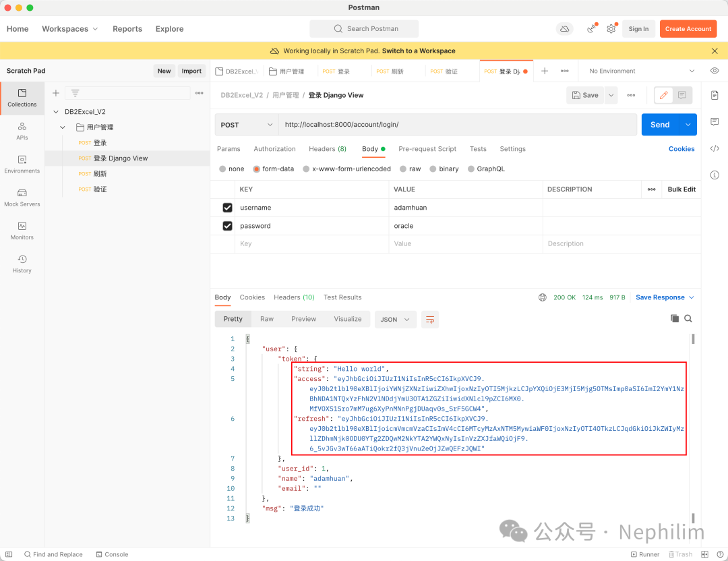Open the APIs sidebar panel

pos(22,131)
